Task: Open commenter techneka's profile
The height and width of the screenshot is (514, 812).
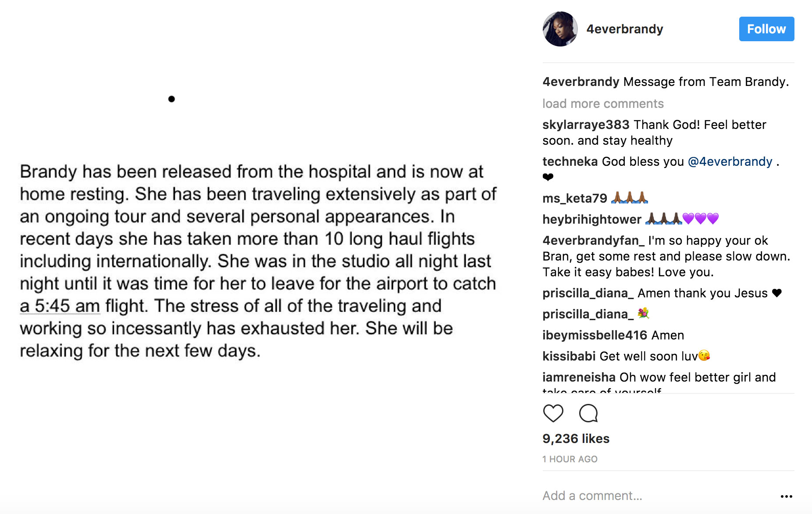Action: (x=570, y=161)
